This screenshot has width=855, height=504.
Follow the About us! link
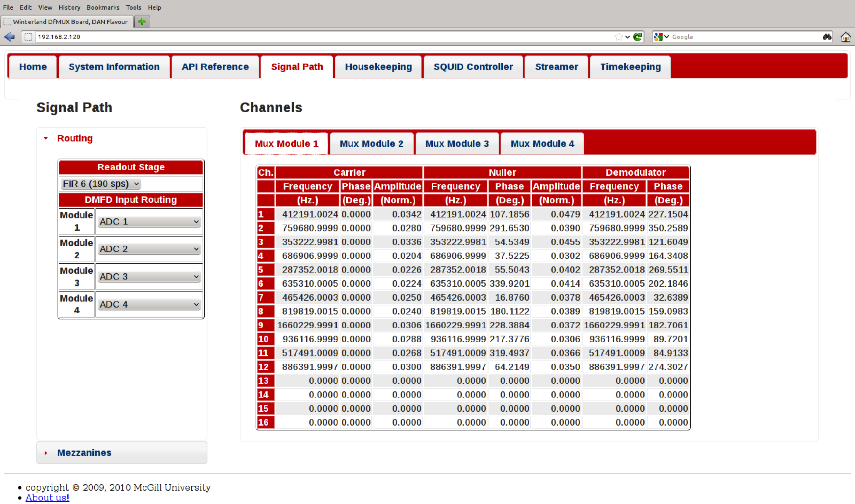coord(47,498)
